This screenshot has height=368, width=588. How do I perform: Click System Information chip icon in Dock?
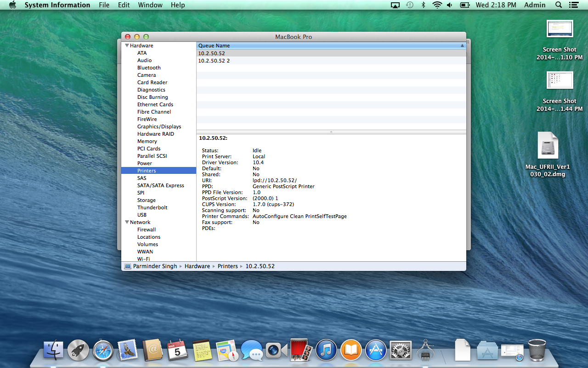[426, 351]
